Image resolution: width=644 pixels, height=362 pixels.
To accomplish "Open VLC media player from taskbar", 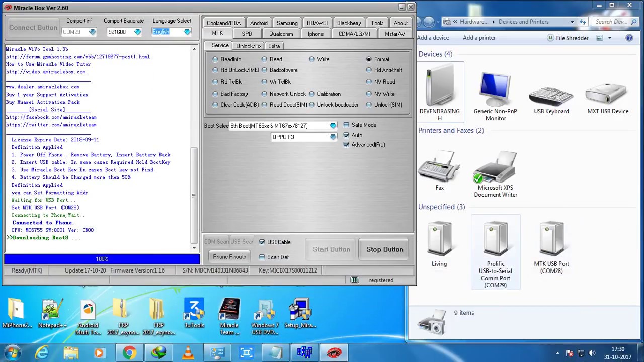I will click(x=188, y=353).
